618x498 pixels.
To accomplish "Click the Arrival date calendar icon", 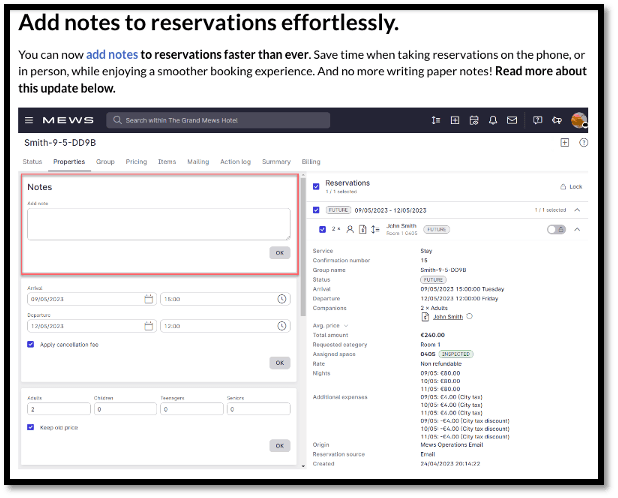I will (149, 298).
